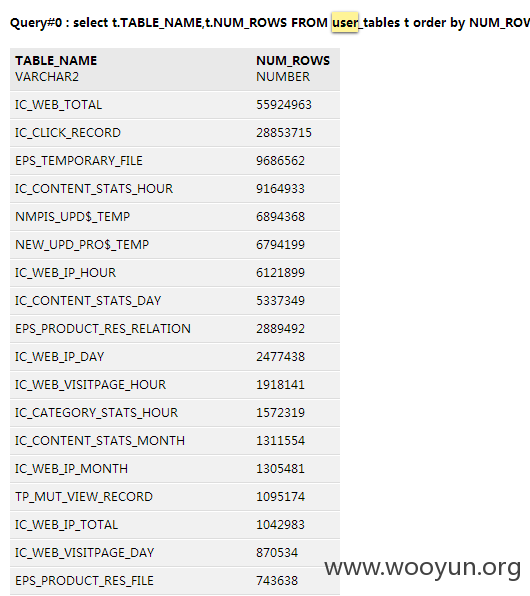The height and width of the screenshot is (596, 530).
Task: Click the EPS_TEMPORARY_FILE row
Action: click(175, 161)
